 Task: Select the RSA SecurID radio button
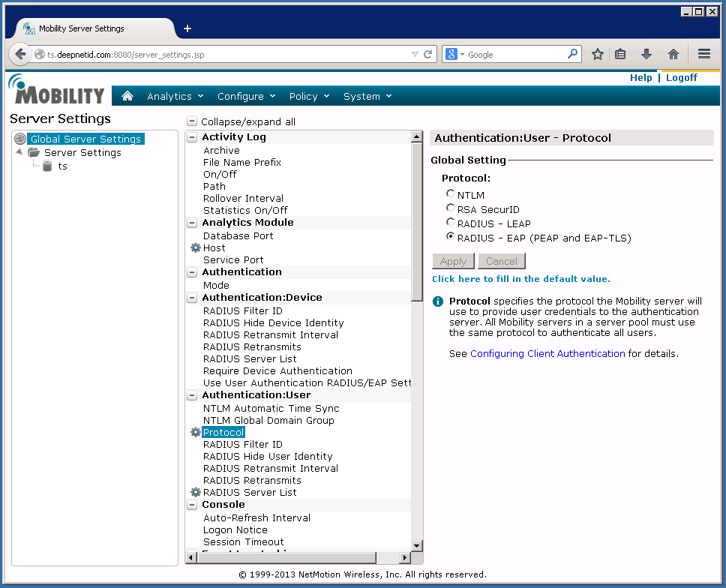[451, 208]
